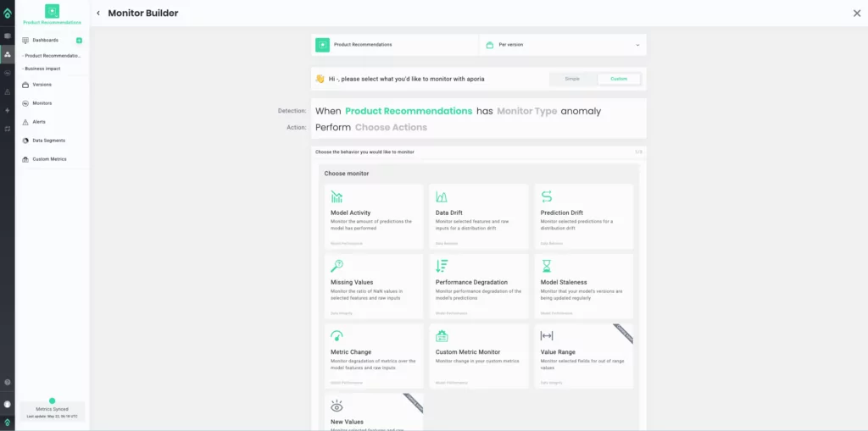Click the 'Choose monitor' heading
Screen dimensions: 868x431
(x=347, y=174)
